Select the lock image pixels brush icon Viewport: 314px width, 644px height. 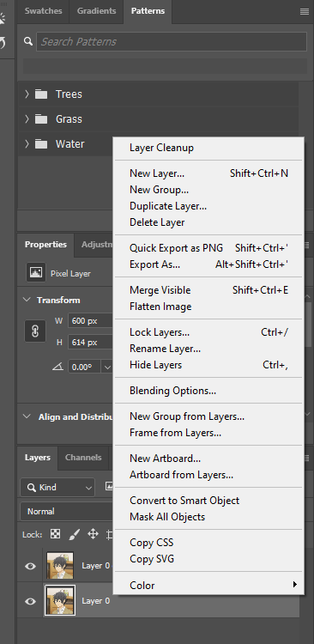coord(75,534)
